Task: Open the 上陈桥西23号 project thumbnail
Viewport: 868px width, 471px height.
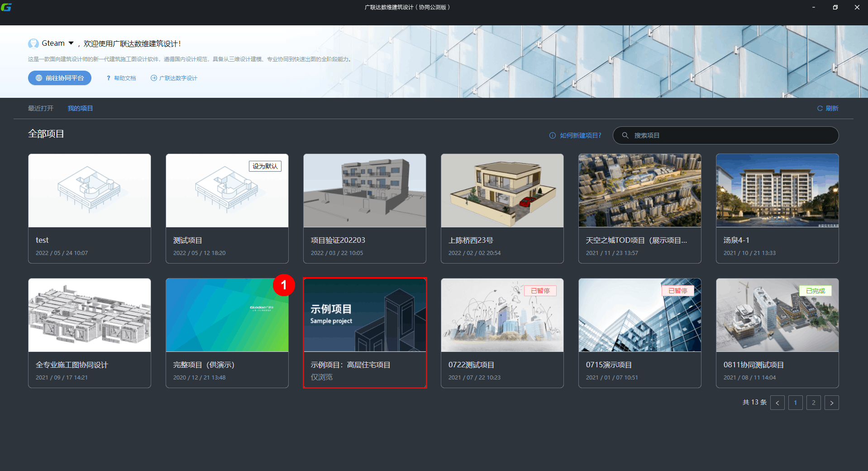Action: point(502,191)
